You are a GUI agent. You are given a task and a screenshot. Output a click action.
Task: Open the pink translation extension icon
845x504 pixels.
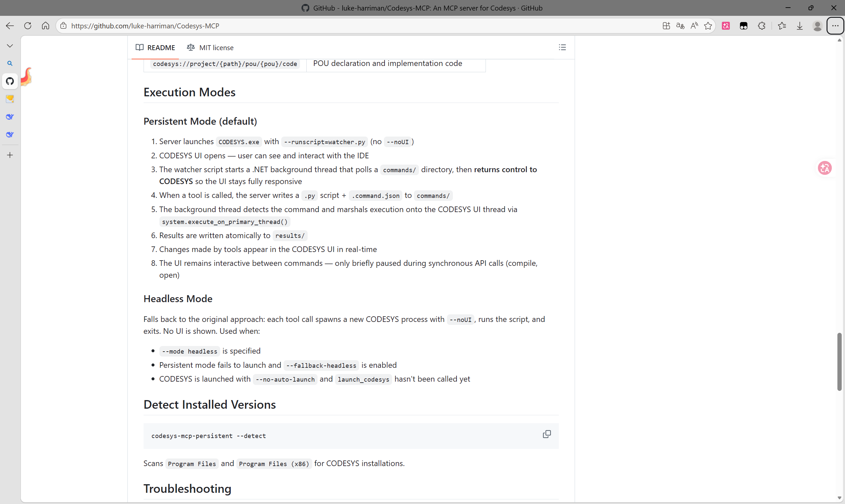(x=726, y=26)
